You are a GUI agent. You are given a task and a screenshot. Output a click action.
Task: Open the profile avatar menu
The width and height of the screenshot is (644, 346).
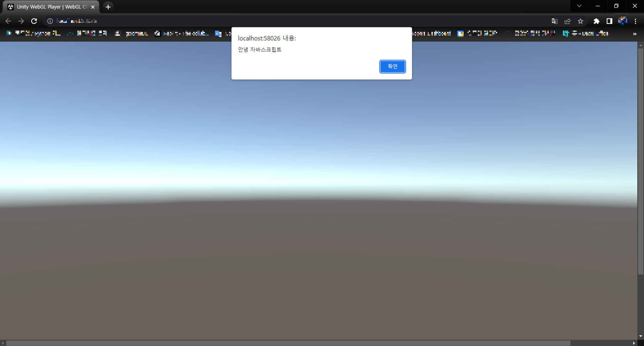point(622,21)
